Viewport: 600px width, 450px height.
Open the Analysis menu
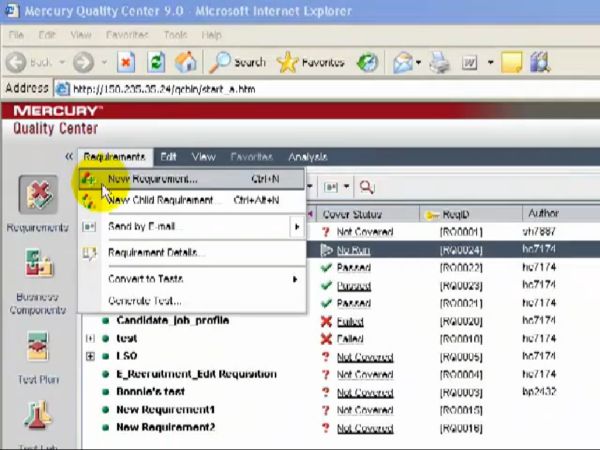[x=308, y=157]
